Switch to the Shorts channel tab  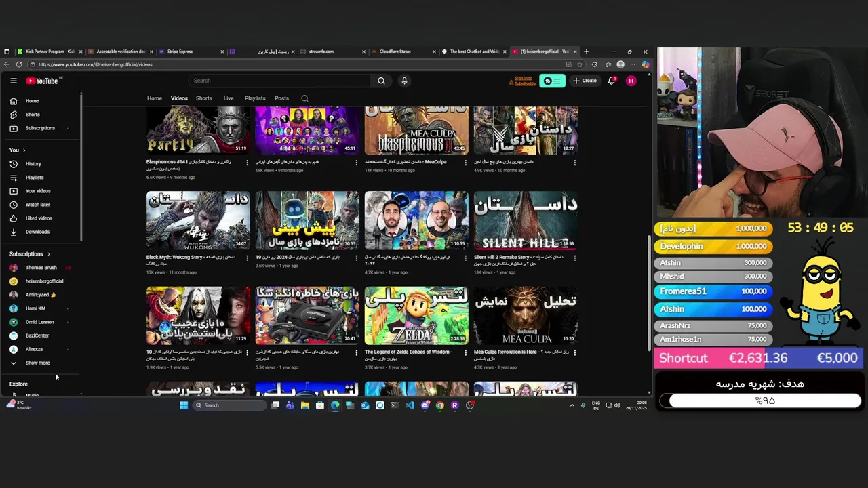204,98
